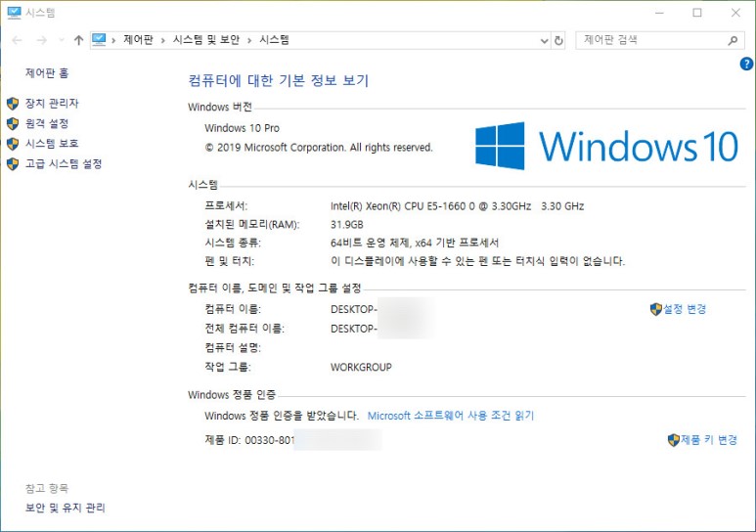The height and width of the screenshot is (532, 756).
Task: Expand chevron after 시스템 및 보안
Action: (249, 40)
